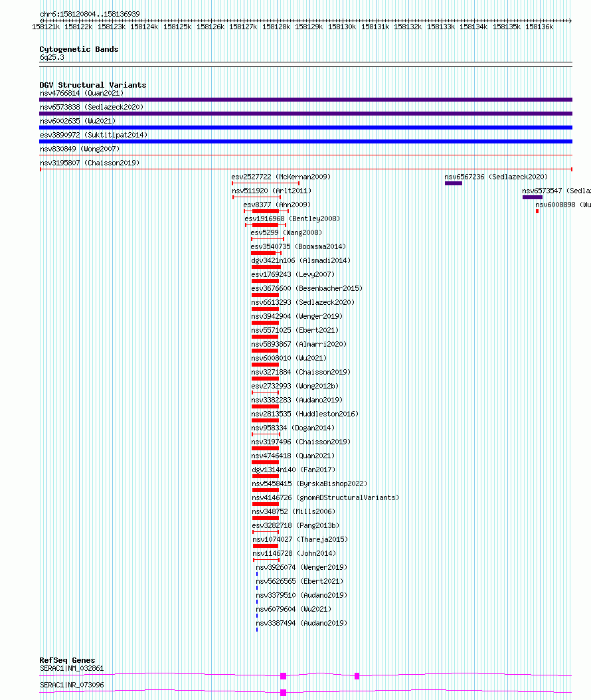This screenshot has width=591, height=700.
Task: Open the nsv958334 (Dogan2014) variant
Action: [x=293, y=428]
